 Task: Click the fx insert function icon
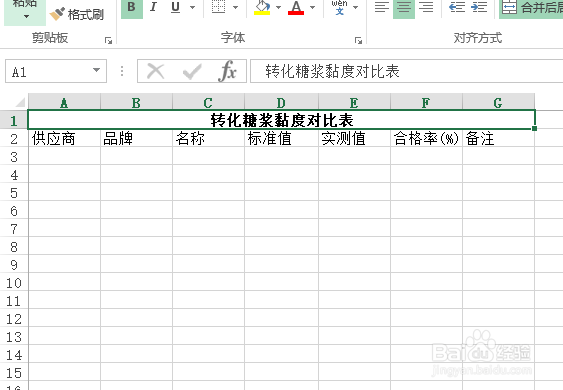click(227, 71)
